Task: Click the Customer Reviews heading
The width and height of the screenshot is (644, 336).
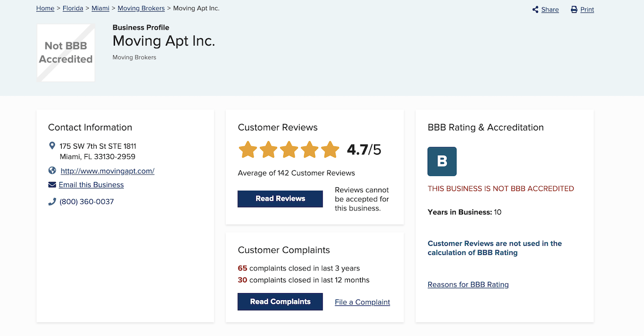Action: 277,127
